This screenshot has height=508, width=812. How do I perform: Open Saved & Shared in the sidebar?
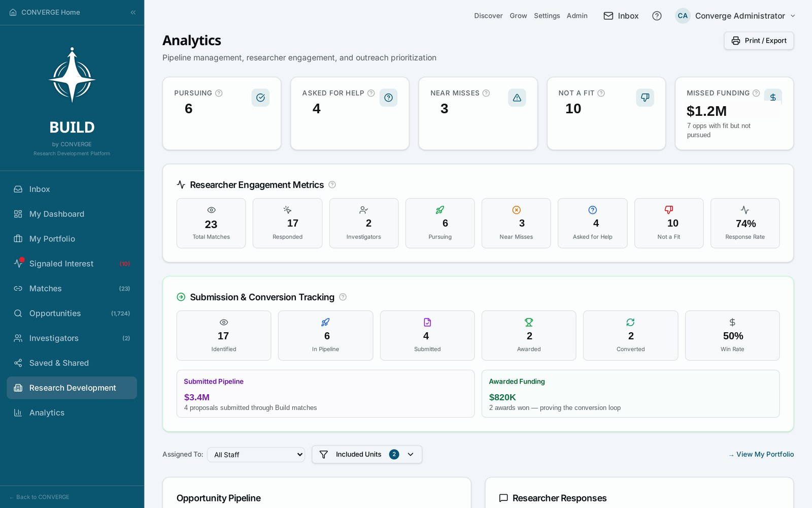coord(72,363)
